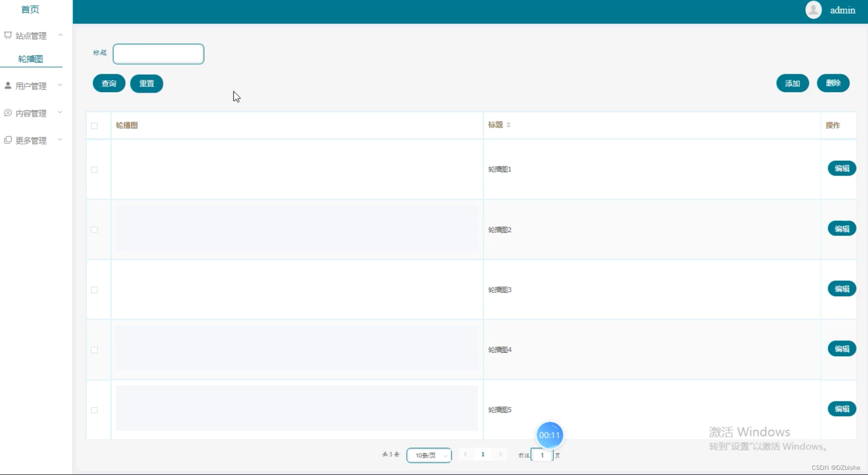868x475 pixels.
Task: Click 编辑 for 轮播图1 row
Action: coord(842,168)
